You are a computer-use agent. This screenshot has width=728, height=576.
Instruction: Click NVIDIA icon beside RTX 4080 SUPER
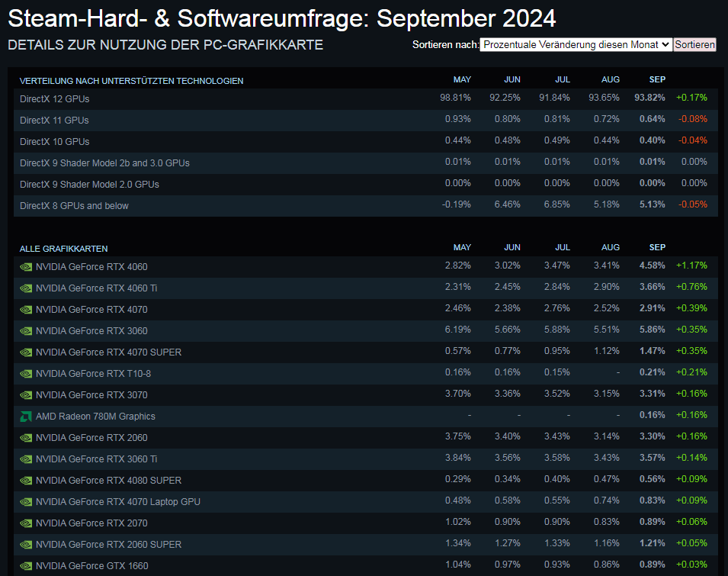[x=26, y=481]
